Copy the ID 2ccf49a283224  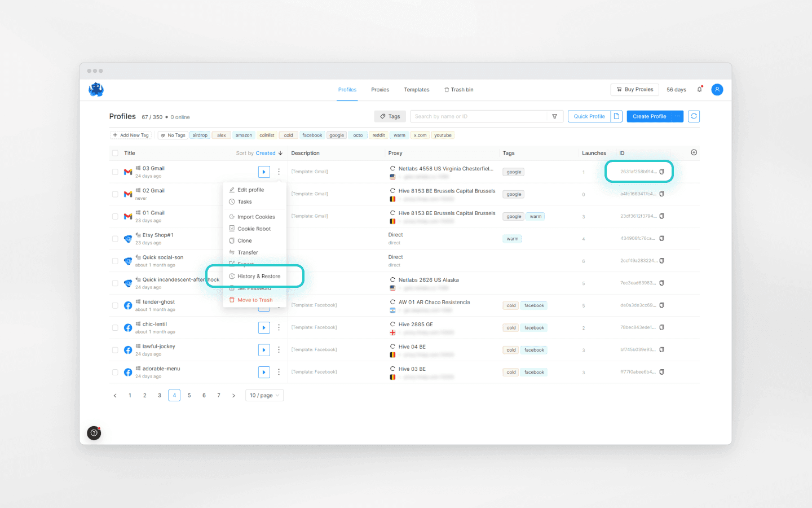pyautogui.click(x=662, y=261)
